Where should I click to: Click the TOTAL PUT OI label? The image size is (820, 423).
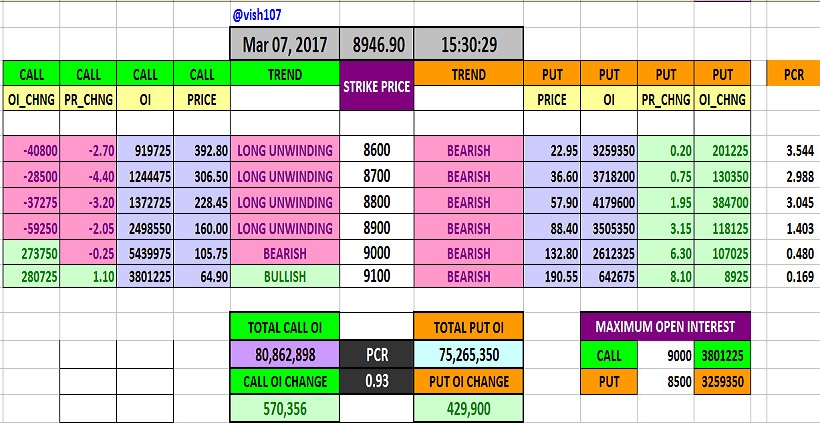467,326
